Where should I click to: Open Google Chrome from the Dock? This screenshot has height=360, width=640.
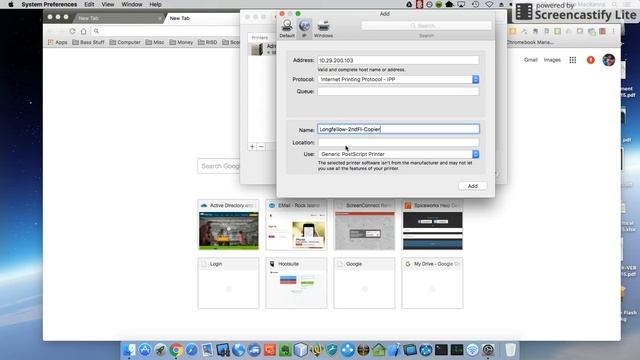176,350
